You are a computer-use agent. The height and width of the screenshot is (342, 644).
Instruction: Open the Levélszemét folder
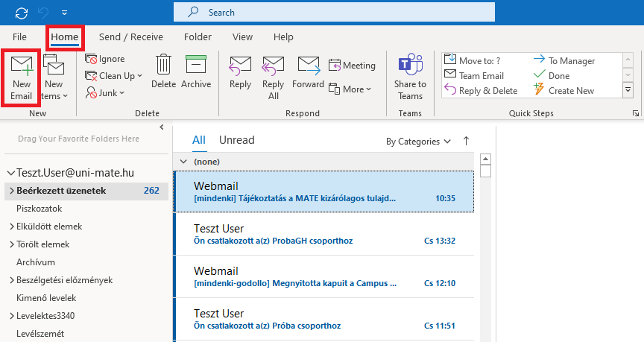(40, 333)
